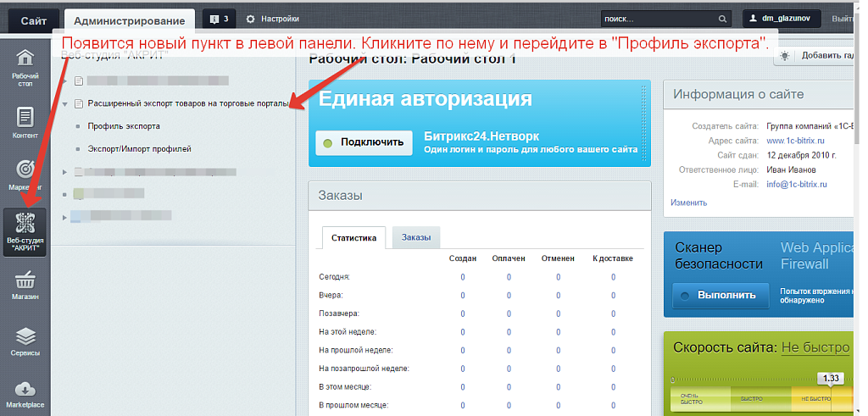The height and width of the screenshot is (416, 868).
Task: Switch to the Сайт tab
Action: click(34, 19)
